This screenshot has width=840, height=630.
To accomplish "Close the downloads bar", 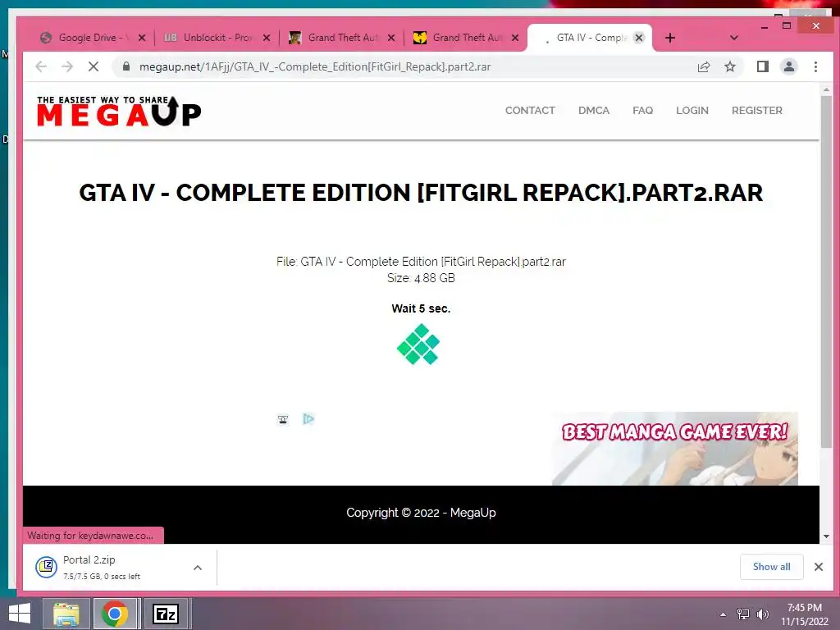I will pyautogui.click(x=819, y=567).
